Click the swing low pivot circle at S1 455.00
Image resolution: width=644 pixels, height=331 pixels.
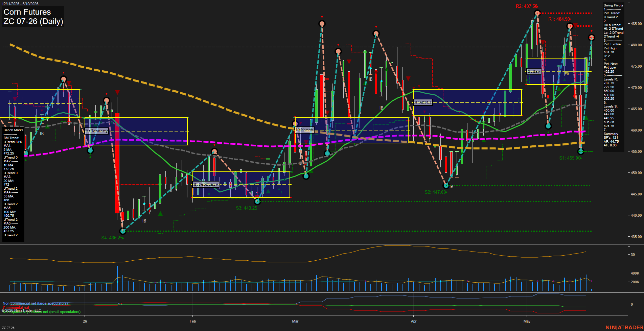(x=581, y=151)
